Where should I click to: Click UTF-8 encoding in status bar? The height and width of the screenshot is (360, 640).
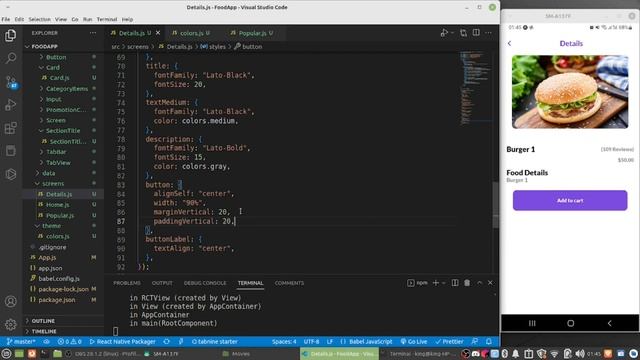(x=311, y=342)
